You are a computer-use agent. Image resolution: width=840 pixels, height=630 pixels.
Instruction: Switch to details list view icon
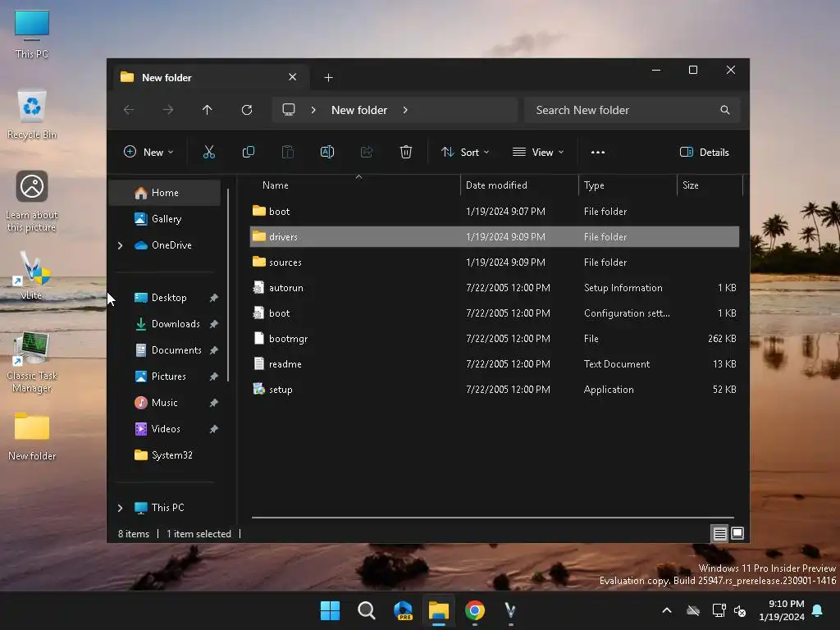(x=719, y=533)
